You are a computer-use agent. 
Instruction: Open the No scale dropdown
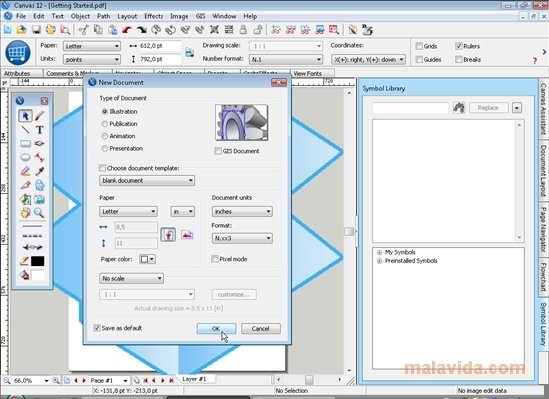coord(131,278)
